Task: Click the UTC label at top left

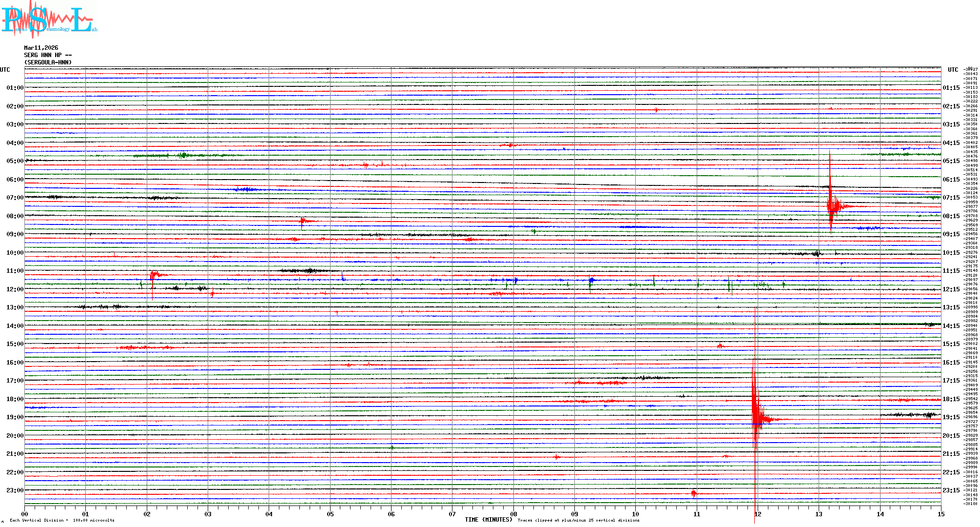Action: coord(5,70)
